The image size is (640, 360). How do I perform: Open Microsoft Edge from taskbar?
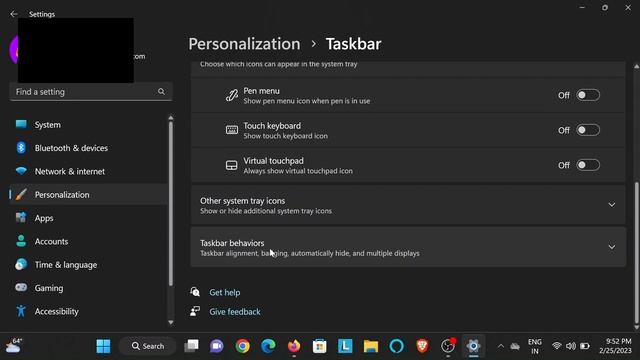(x=268, y=346)
